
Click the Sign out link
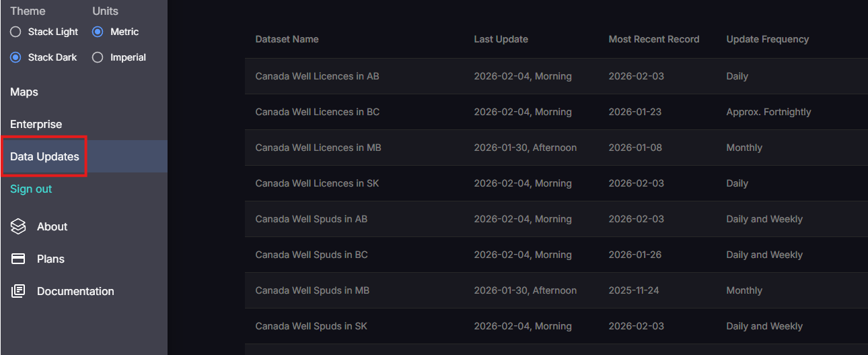point(31,189)
